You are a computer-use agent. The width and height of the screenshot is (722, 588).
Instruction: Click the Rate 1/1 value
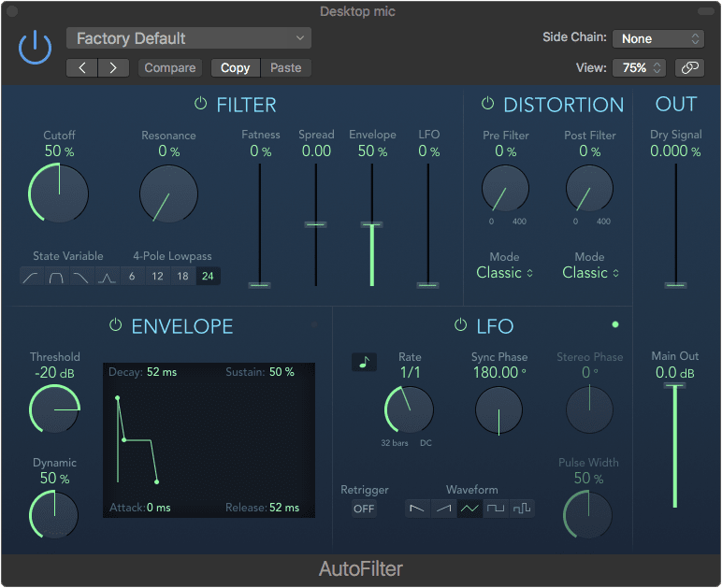click(410, 372)
